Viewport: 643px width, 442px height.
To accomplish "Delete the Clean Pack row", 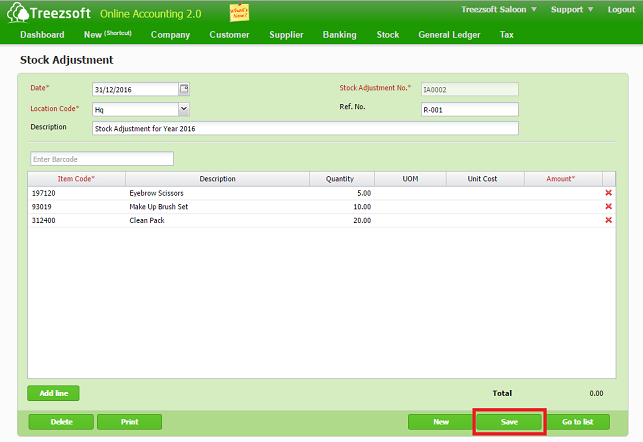I will (608, 220).
